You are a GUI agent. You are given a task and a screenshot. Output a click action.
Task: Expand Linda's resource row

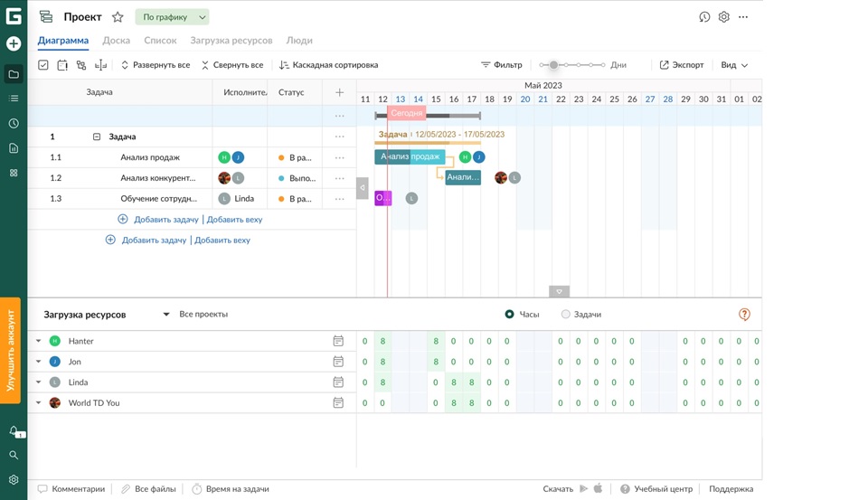tap(38, 382)
